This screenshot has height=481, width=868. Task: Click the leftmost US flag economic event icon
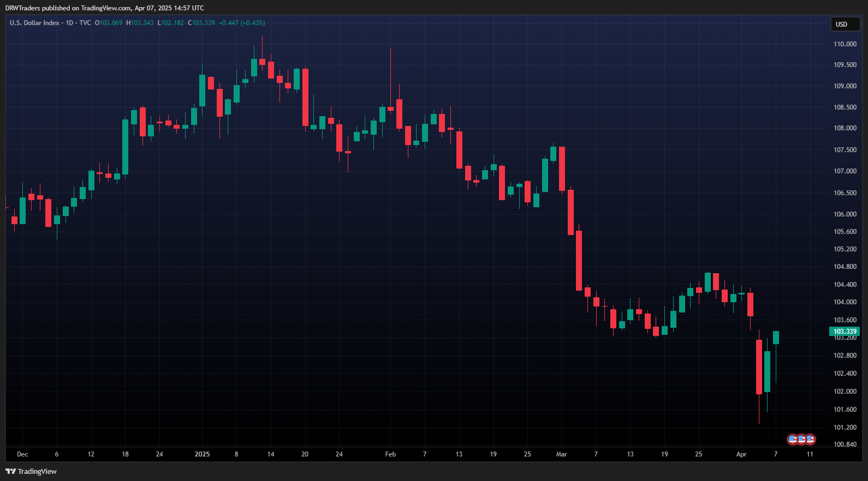tap(793, 439)
